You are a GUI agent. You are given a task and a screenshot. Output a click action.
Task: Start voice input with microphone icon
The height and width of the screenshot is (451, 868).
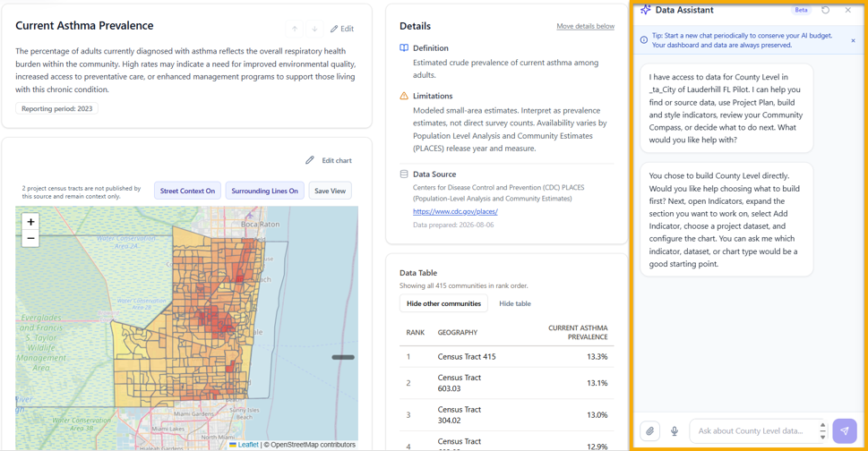(675, 431)
